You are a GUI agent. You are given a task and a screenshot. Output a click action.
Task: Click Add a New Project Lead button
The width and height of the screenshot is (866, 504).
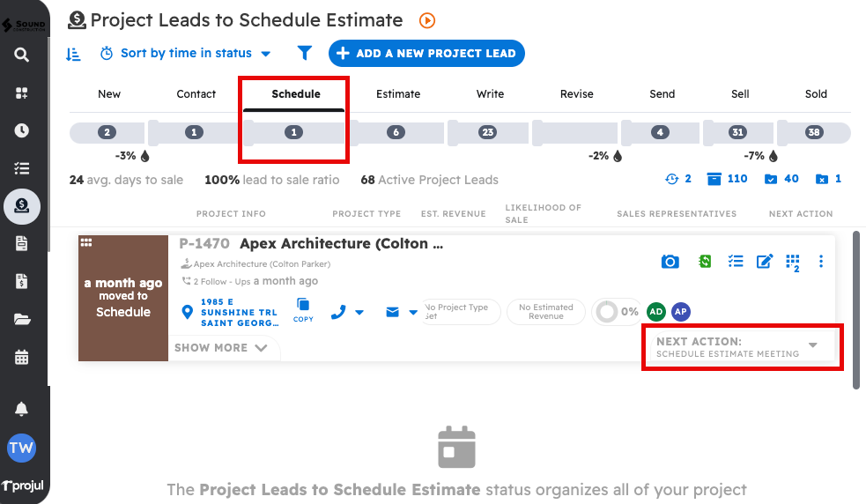click(x=426, y=54)
